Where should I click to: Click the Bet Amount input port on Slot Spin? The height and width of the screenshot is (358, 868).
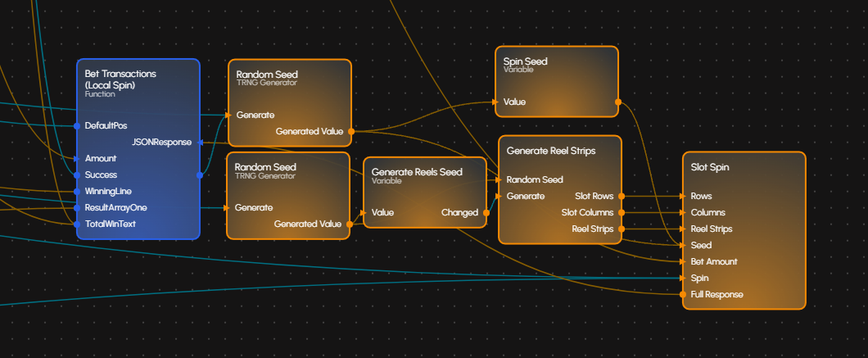click(x=683, y=261)
